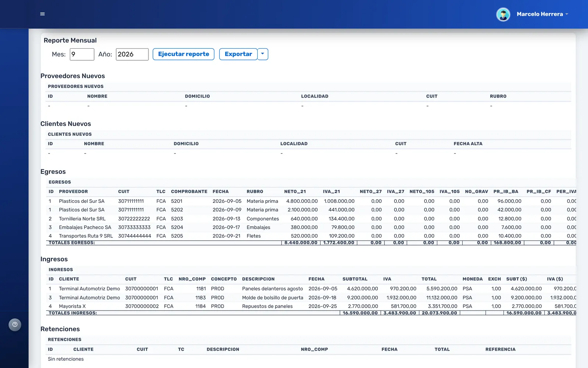Click the NETO_21 column header
Image resolution: width=588 pixels, height=368 pixels.
coord(295,192)
